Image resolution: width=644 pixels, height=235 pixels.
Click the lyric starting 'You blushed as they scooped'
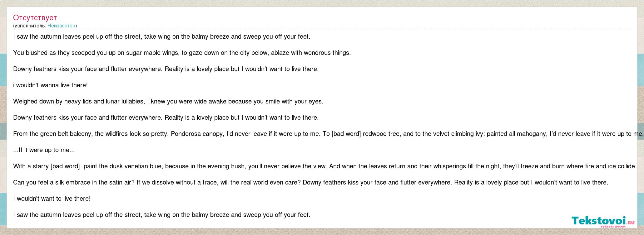(x=182, y=53)
